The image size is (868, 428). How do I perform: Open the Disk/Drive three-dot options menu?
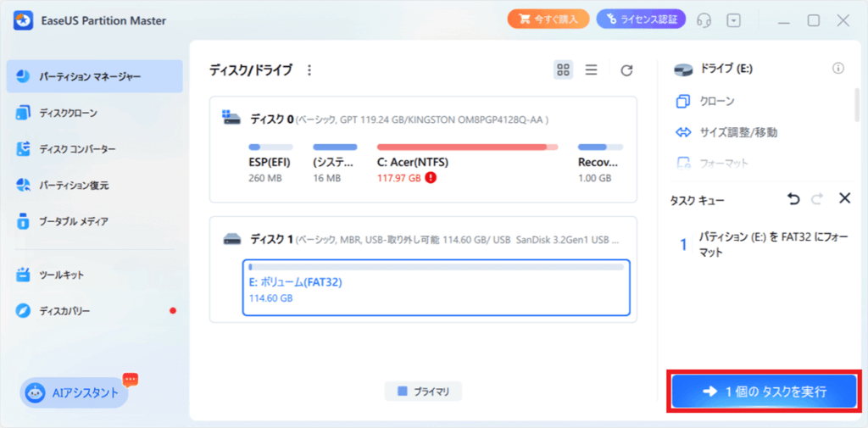(309, 70)
